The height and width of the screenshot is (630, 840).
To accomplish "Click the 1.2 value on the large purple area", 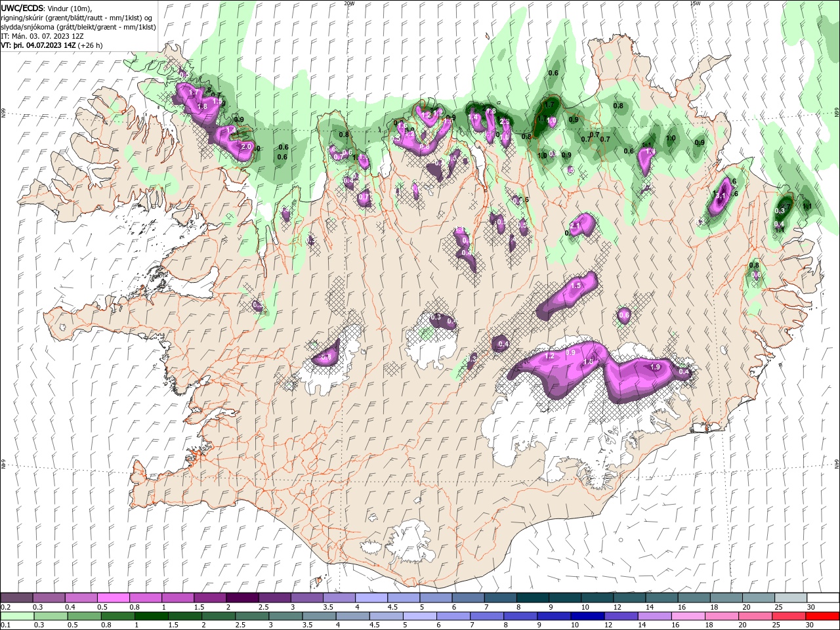I will coord(550,356).
